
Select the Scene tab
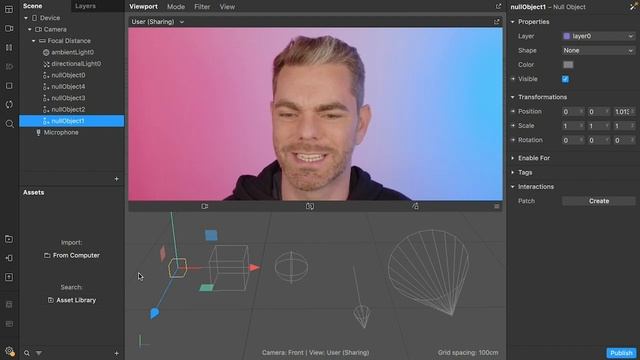tap(33, 6)
